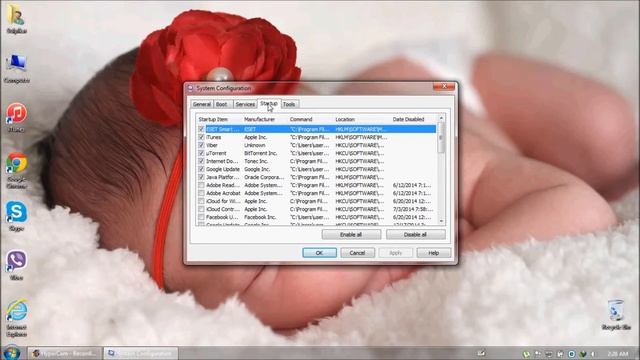Screen dimensions: 640x360
Task: Uncheck the uTorrent startup item
Action: coord(201,153)
